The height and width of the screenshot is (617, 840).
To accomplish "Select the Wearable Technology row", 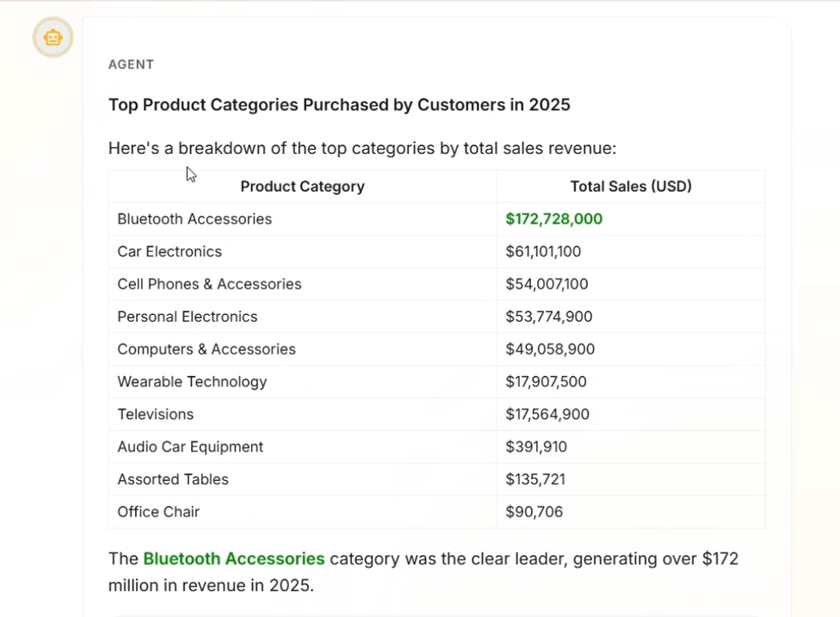I will coord(436,382).
